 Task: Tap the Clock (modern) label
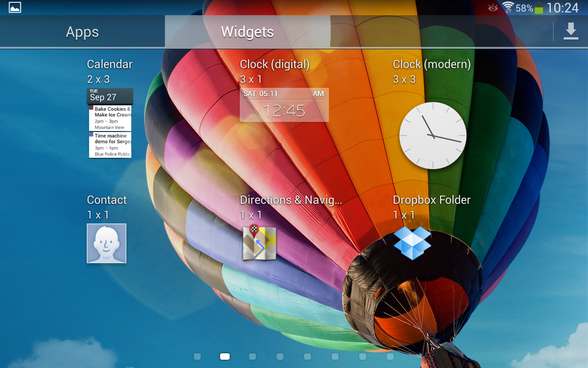(431, 64)
